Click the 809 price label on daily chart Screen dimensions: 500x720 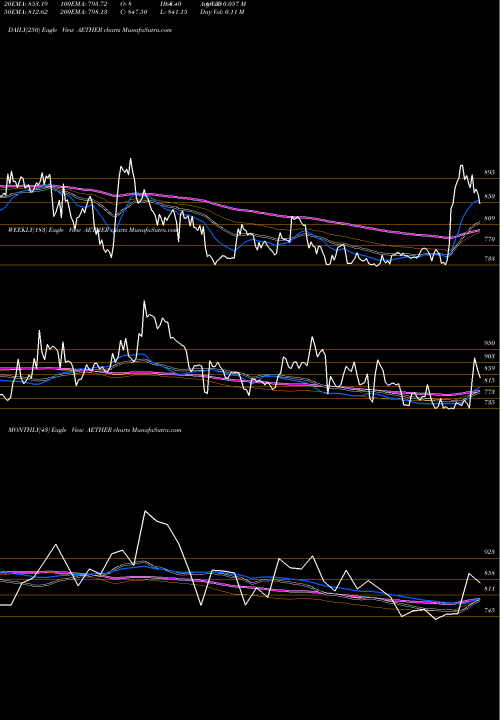[x=489, y=219]
